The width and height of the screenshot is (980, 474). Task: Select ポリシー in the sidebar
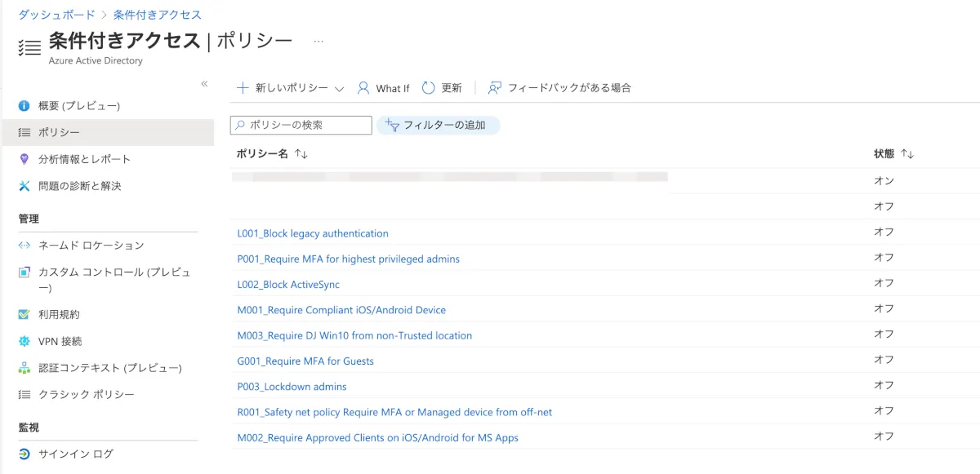[x=107, y=132]
